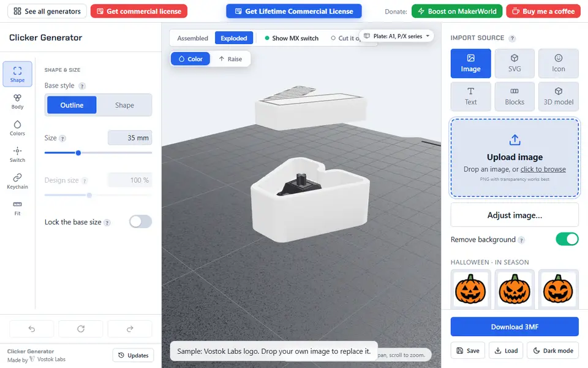
Task: Open the Updates button
Action: (133, 355)
